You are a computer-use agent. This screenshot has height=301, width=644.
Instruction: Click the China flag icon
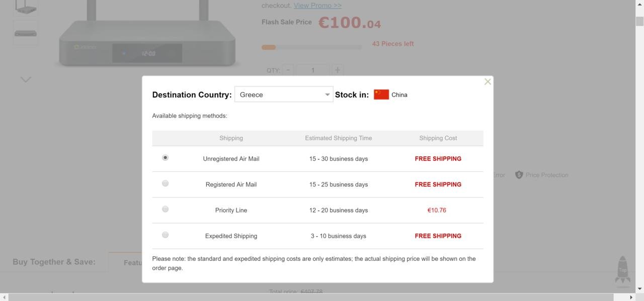pyautogui.click(x=381, y=94)
